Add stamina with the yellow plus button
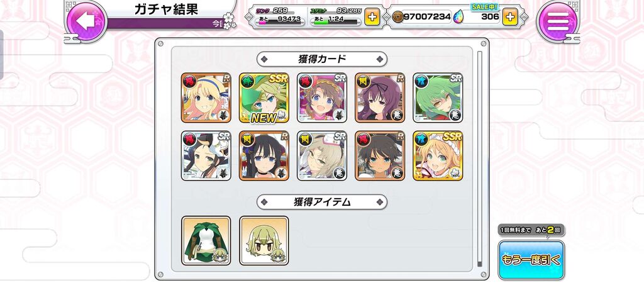This screenshot has height=290, width=644. [372, 17]
